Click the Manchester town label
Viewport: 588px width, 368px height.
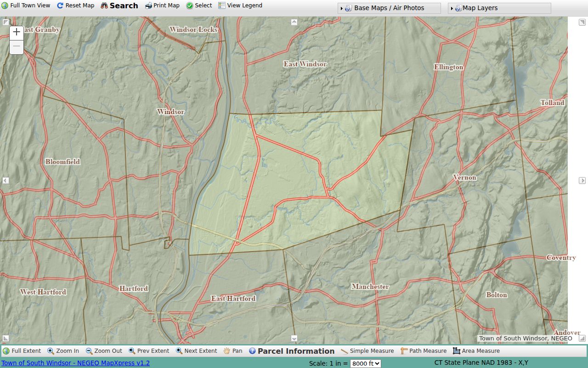click(370, 287)
